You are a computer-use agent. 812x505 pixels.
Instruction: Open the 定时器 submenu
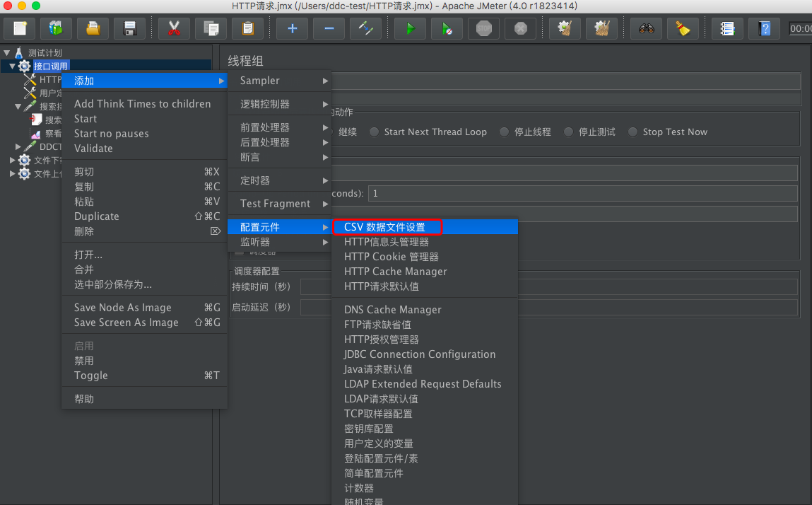[280, 180]
